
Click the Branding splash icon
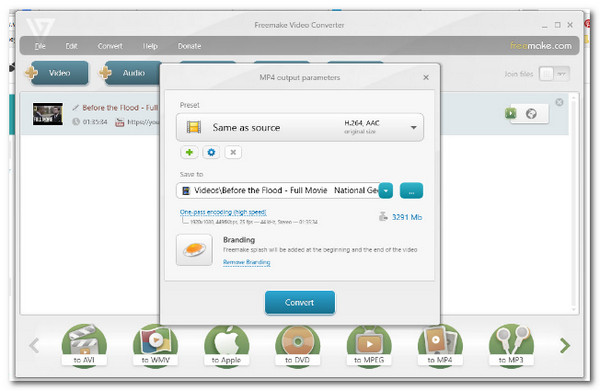click(x=194, y=250)
